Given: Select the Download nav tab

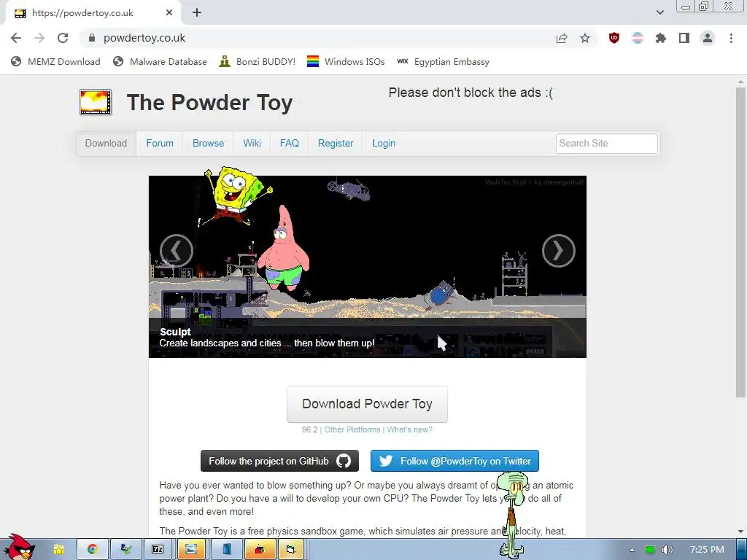Looking at the screenshot, I should pyautogui.click(x=107, y=144).
